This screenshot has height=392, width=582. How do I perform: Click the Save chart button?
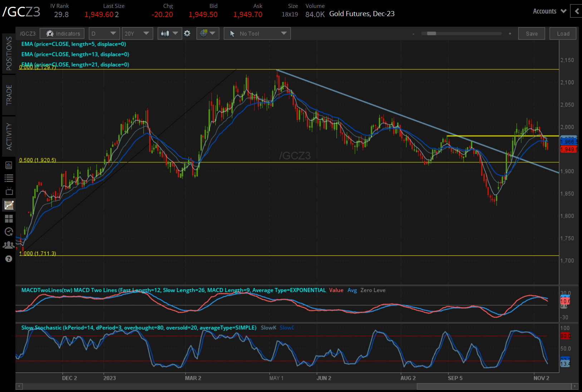pyautogui.click(x=531, y=34)
